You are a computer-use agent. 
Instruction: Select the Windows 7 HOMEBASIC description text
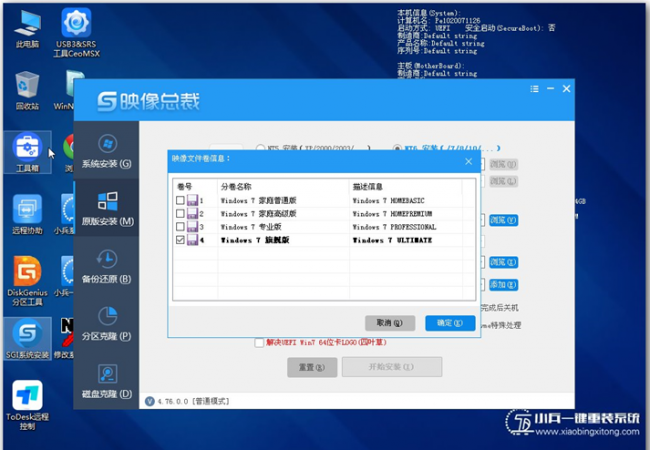(x=388, y=201)
